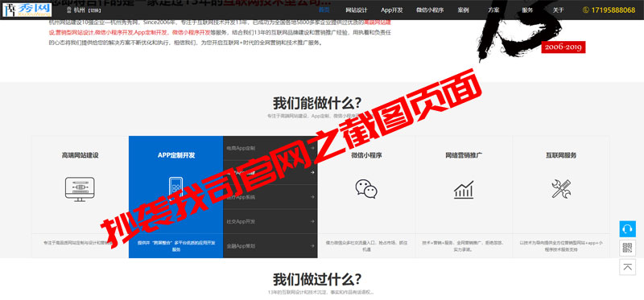644x300 pixels.
Task: Open the 金融App策划 submenu entry
Action: 241,246
